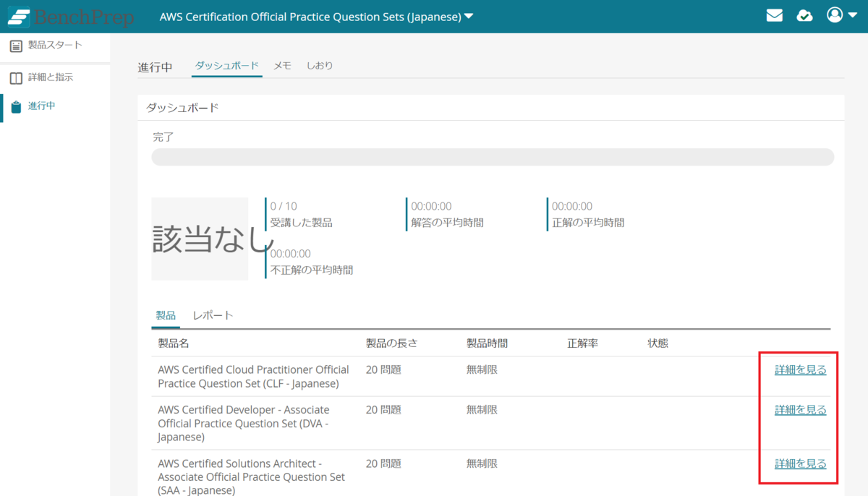Click the 製品の長さ column header
Screen dimensions: 868x496
coord(391,343)
